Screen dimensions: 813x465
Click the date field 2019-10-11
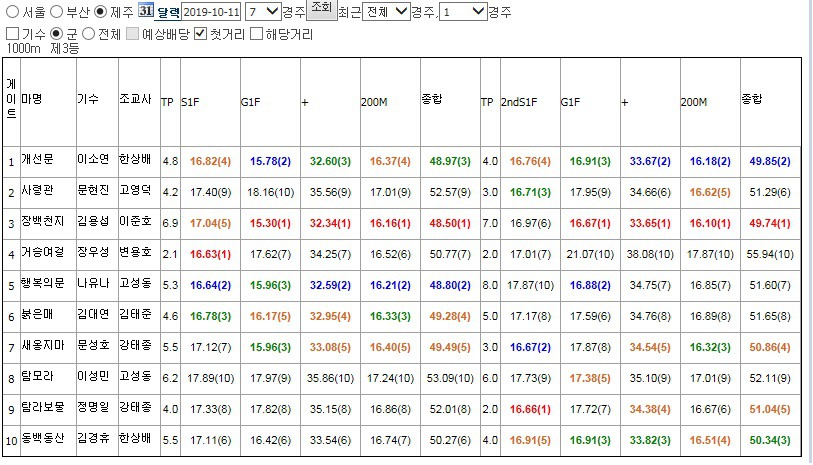[x=212, y=12]
